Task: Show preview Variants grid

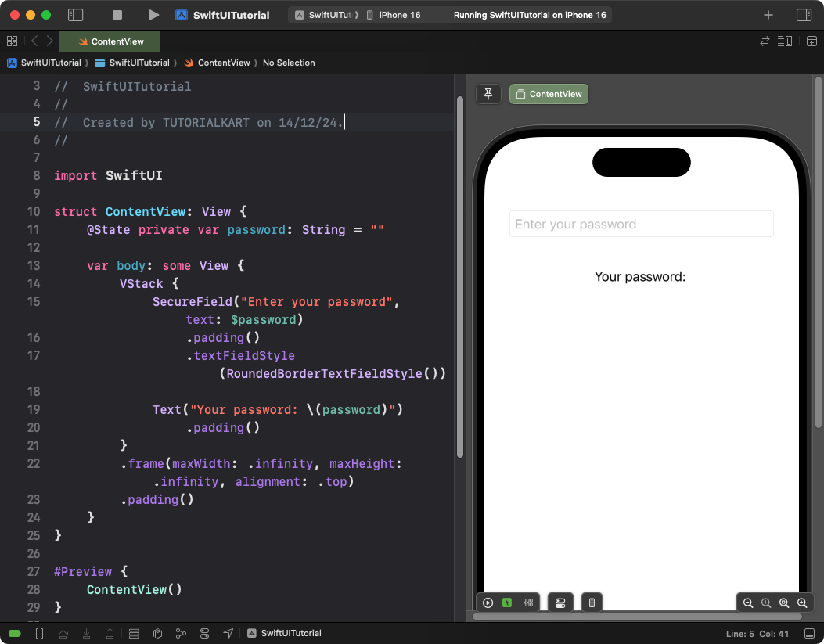Action: 528,603
